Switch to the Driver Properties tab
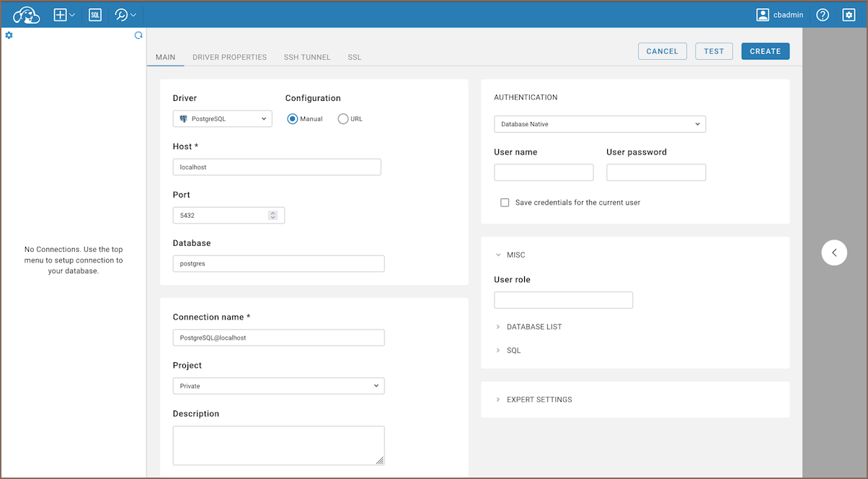 pos(229,57)
